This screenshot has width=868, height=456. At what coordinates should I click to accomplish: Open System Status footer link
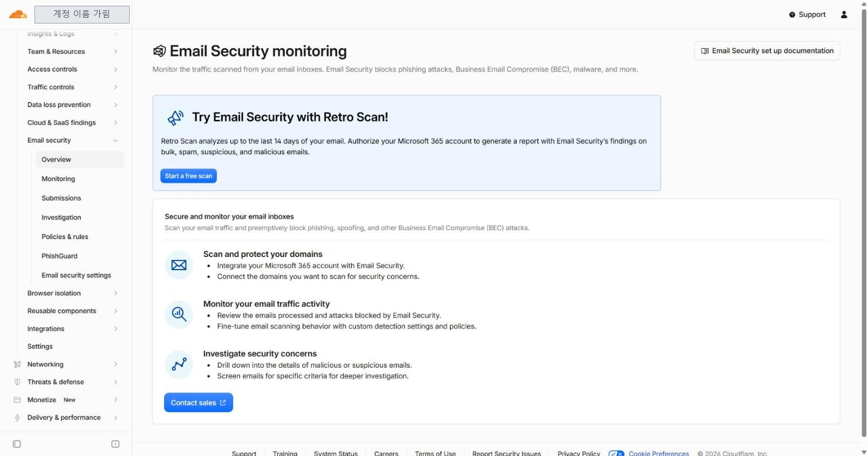[336, 454]
